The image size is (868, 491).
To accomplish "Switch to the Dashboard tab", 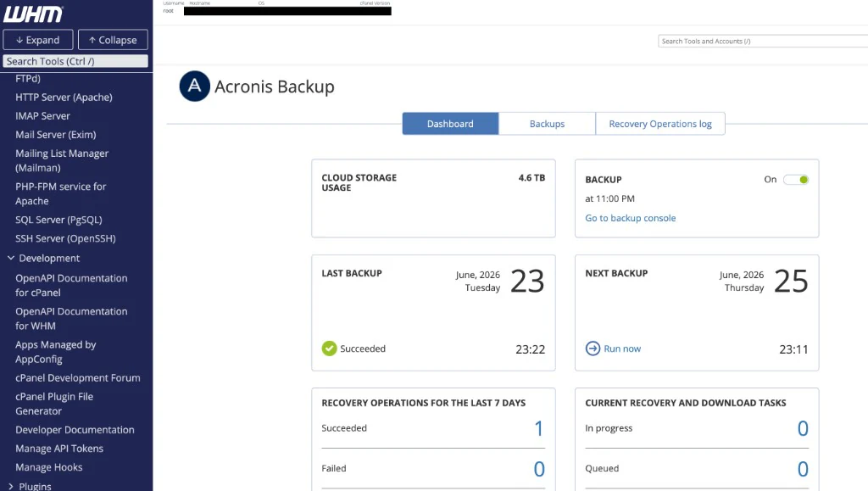I will (x=450, y=124).
